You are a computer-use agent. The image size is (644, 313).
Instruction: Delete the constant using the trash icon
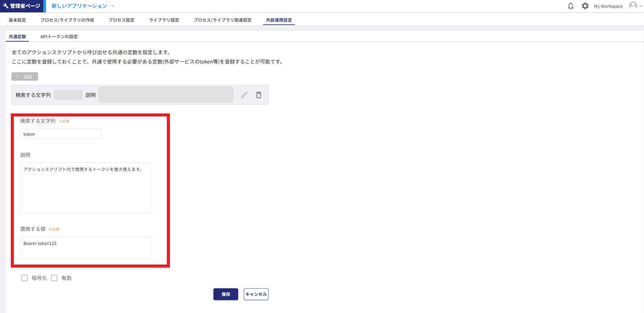point(259,95)
